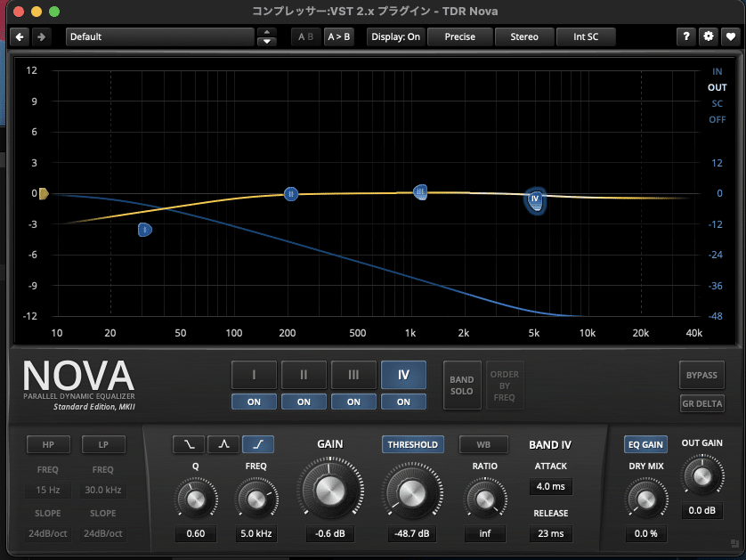746x560 pixels.
Task: Click the FREQ knob
Action: click(x=256, y=499)
